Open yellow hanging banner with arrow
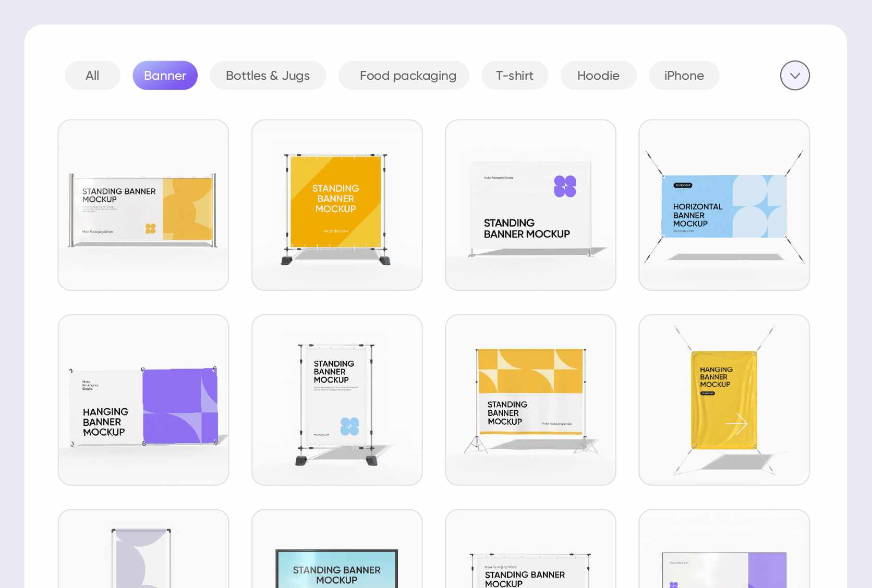This screenshot has width=872, height=588. point(724,400)
